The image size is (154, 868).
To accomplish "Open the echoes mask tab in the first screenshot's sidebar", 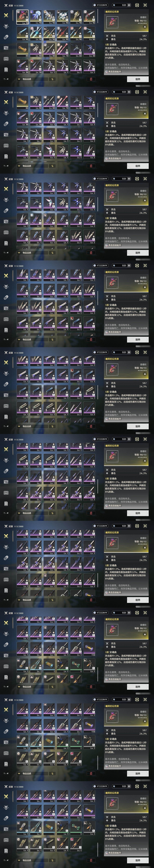I will [6, 26].
